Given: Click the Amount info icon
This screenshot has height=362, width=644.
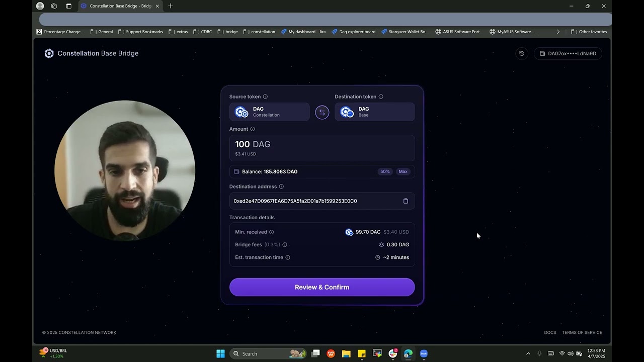Looking at the screenshot, I should tap(253, 129).
